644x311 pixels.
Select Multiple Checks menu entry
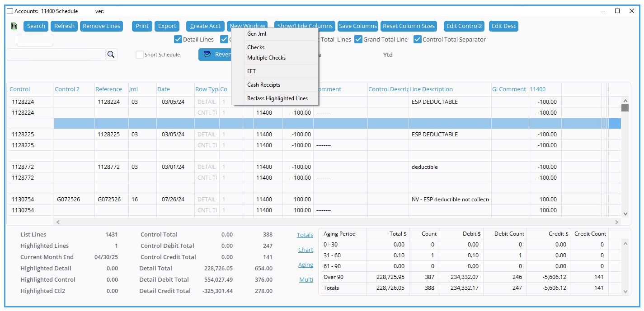pos(266,58)
